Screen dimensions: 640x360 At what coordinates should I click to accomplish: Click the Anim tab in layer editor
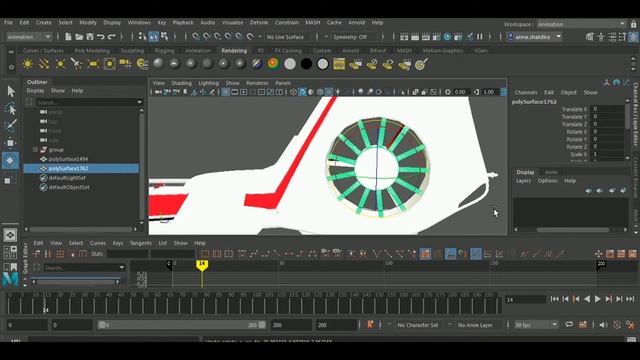(551, 172)
